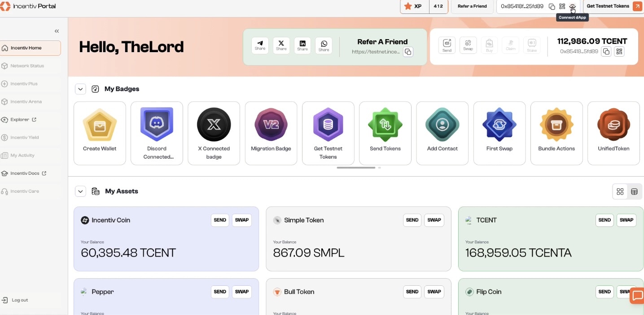Collapse the My Badges section
644x315 pixels.
point(80,89)
